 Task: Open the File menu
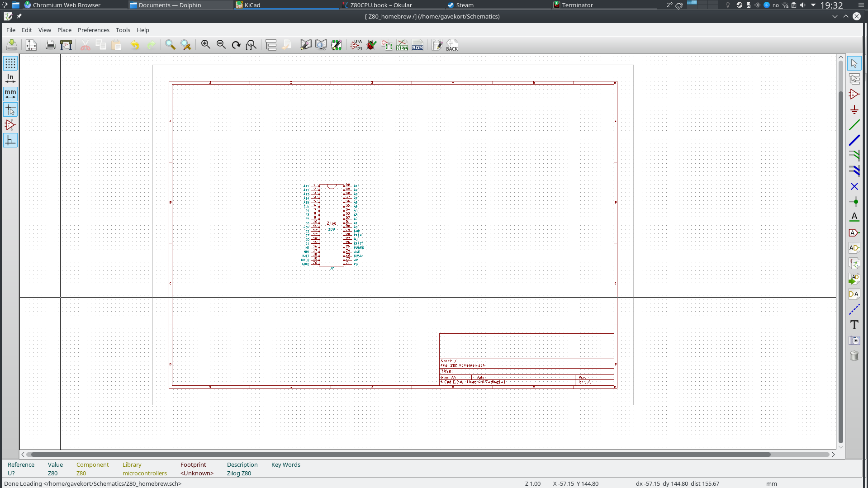coord(11,30)
